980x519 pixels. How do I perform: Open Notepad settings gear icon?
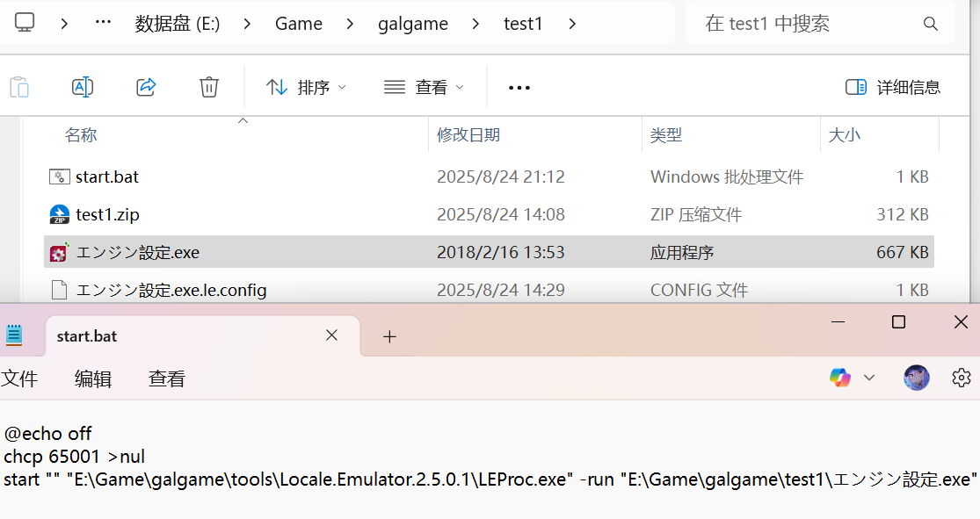pyautogui.click(x=962, y=378)
